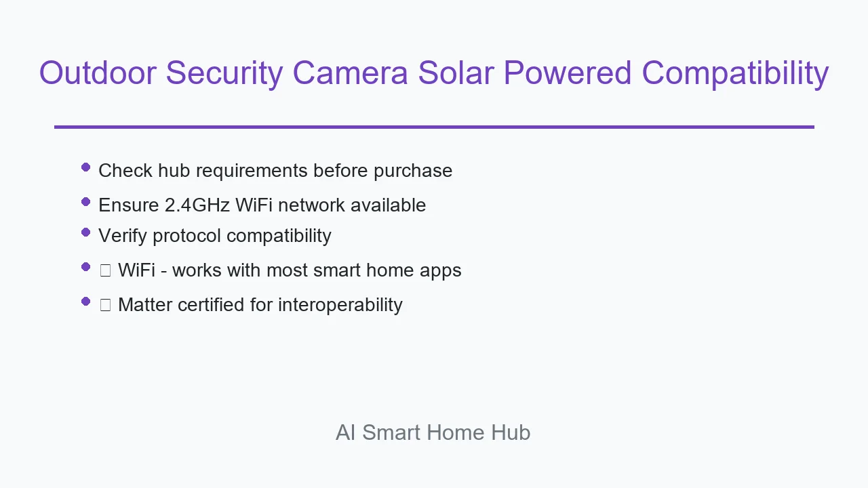Select the text 'Matter certified for interoperability'

point(260,305)
